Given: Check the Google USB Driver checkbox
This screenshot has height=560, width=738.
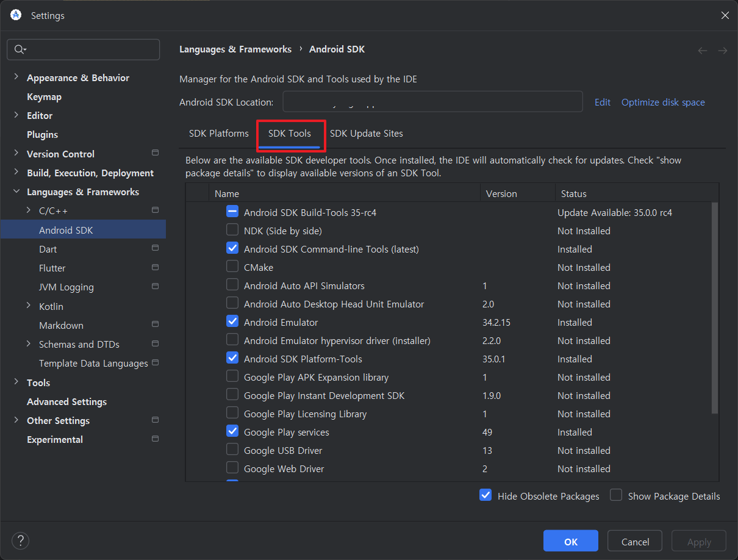Looking at the screenshot, I should [x=232, y=450].
